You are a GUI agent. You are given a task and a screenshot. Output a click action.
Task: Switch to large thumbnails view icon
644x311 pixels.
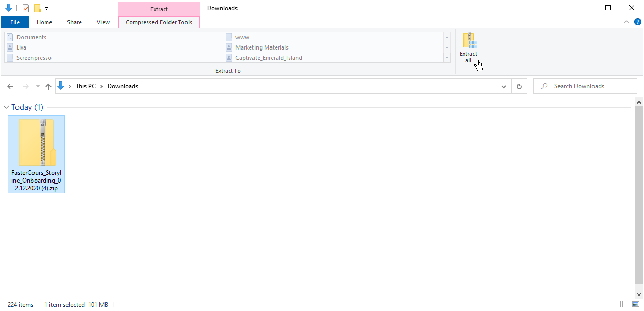click(x=635, y=304)
